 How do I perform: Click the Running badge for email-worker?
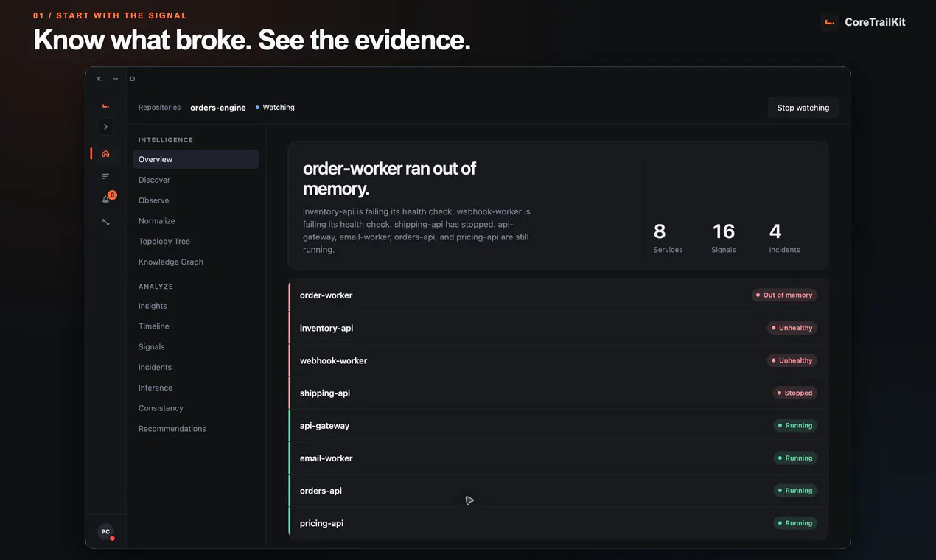click(795, 458)
